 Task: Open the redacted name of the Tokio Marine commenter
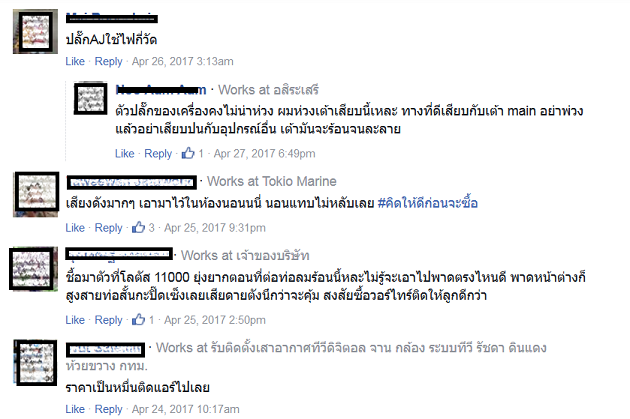132,182
